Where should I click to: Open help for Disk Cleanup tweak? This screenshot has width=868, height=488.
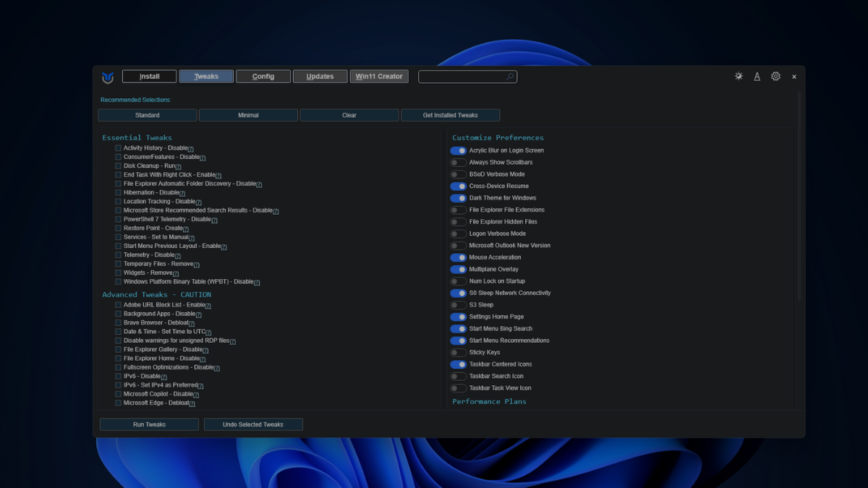[x=178, y=166]
